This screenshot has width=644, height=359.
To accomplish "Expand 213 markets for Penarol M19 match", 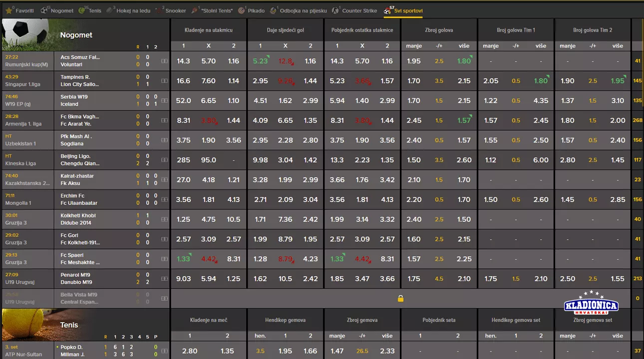I will pos(637,279).
